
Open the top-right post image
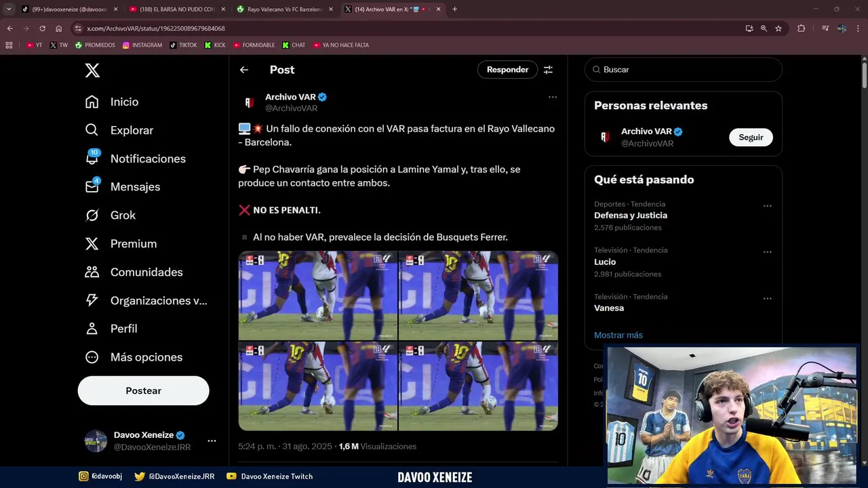(x=478, y=296)
